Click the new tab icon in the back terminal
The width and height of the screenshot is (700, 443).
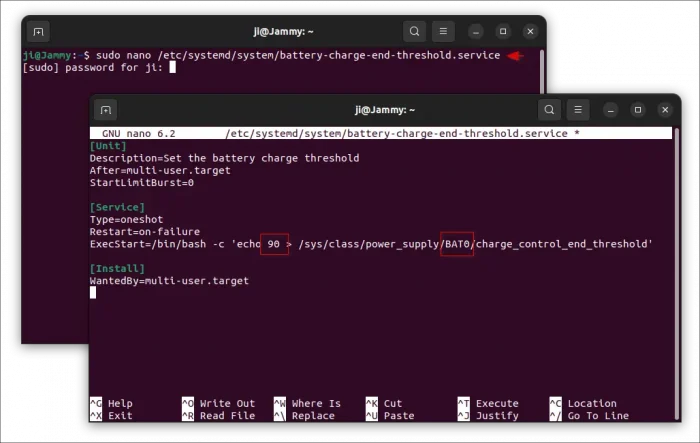(38, 32)
